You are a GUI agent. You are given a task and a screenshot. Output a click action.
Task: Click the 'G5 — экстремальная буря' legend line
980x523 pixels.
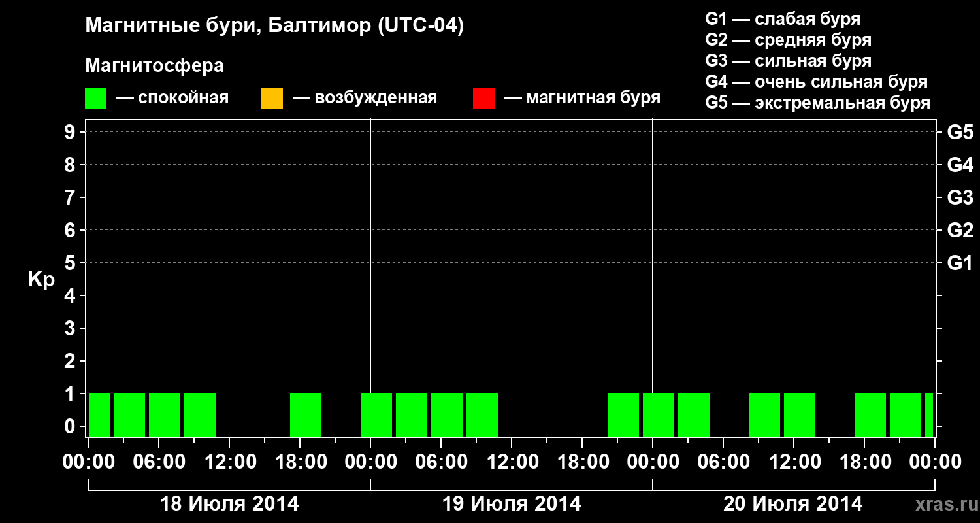818,103
